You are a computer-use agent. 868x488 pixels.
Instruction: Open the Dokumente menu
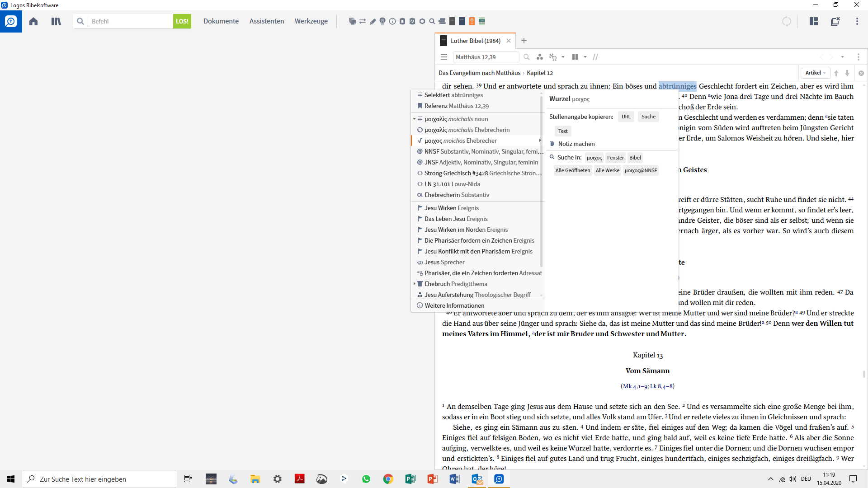click(x=221, y=21)
